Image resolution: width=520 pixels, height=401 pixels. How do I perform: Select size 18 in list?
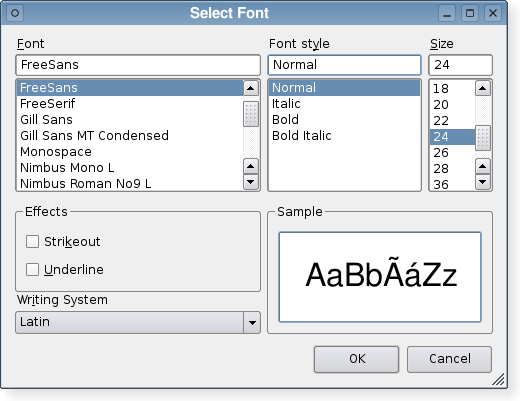pos(452,88)
